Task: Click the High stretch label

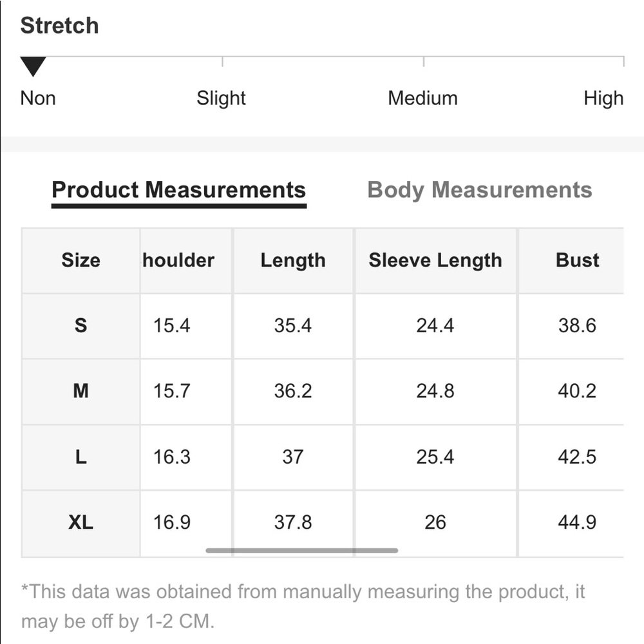Action: click(x=603, y=99)
